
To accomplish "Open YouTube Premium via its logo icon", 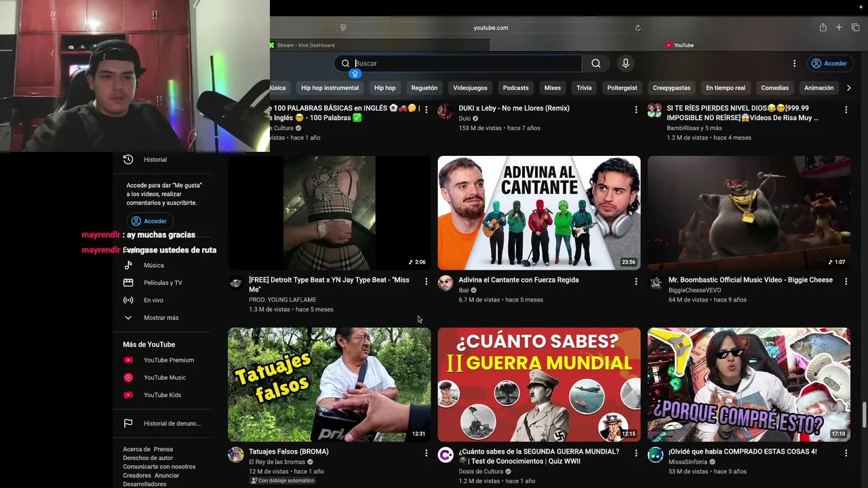I will tap(128, 360).
